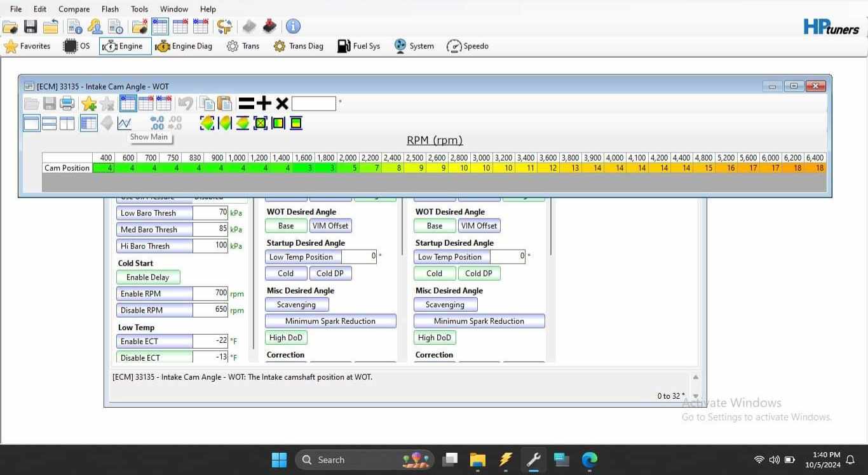Click the Med Baro Thresh value 85 field
The width and height of the screenshot is (868, 475).
coord(210,229)
